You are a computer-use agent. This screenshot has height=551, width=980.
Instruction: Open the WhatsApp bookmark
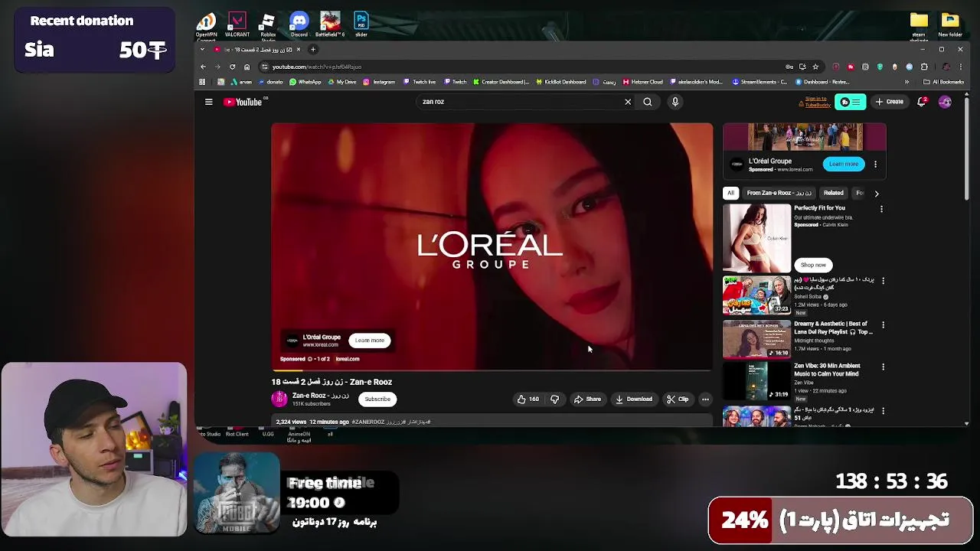[x=305, y=82]
